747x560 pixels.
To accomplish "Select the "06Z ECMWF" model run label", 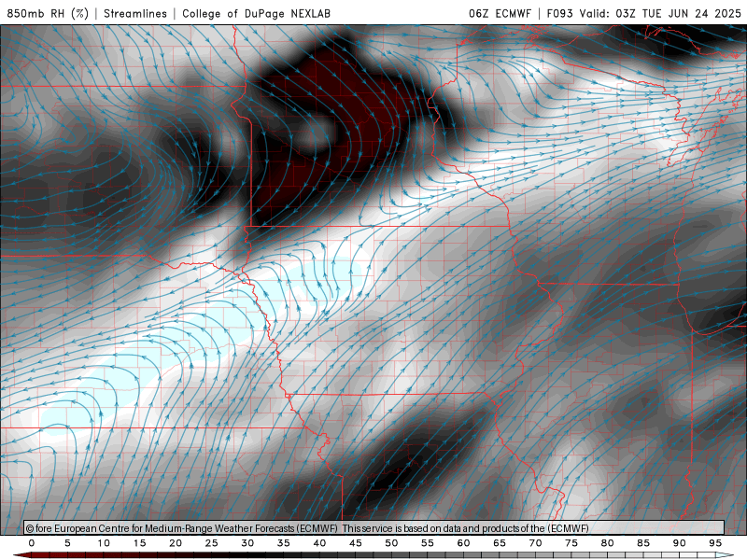I will [500, 13].
